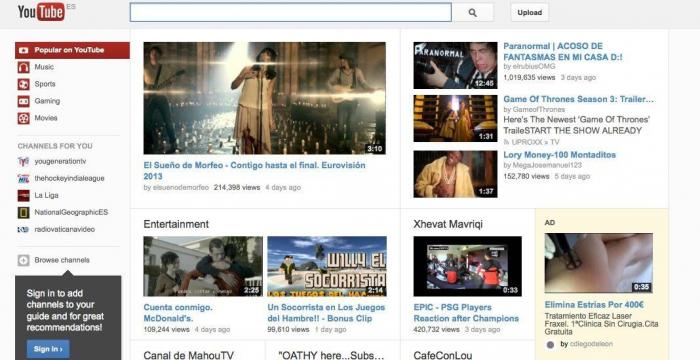The image size is (700, 360).
Task: Open Game Of Thrones Season 3 title
Action: 579,99
